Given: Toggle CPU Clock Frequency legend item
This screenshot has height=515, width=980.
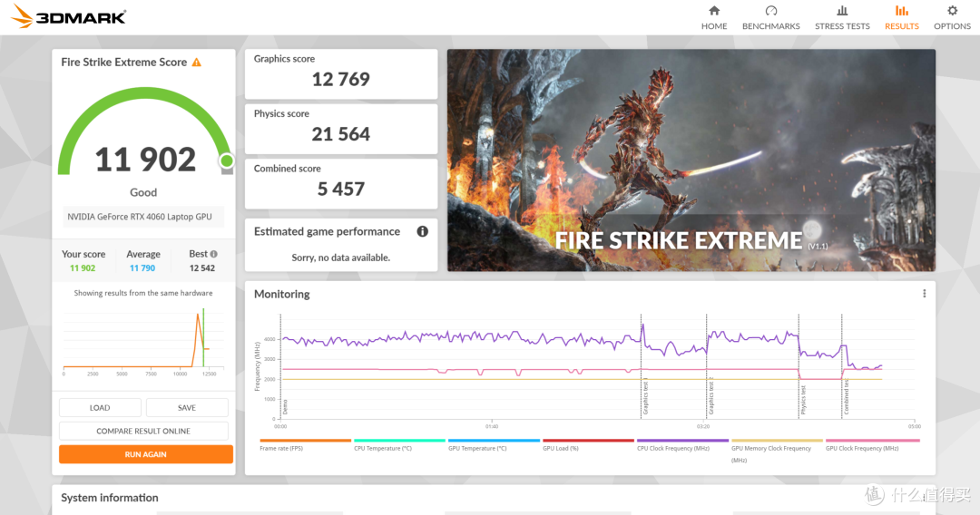Looking at the screenshot, I should click(x=682, y=445).
